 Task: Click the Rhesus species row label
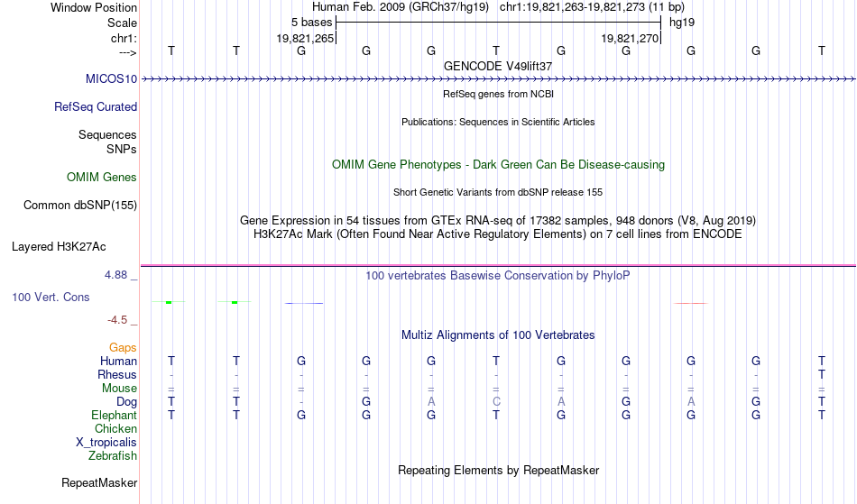tap(117, 374)
